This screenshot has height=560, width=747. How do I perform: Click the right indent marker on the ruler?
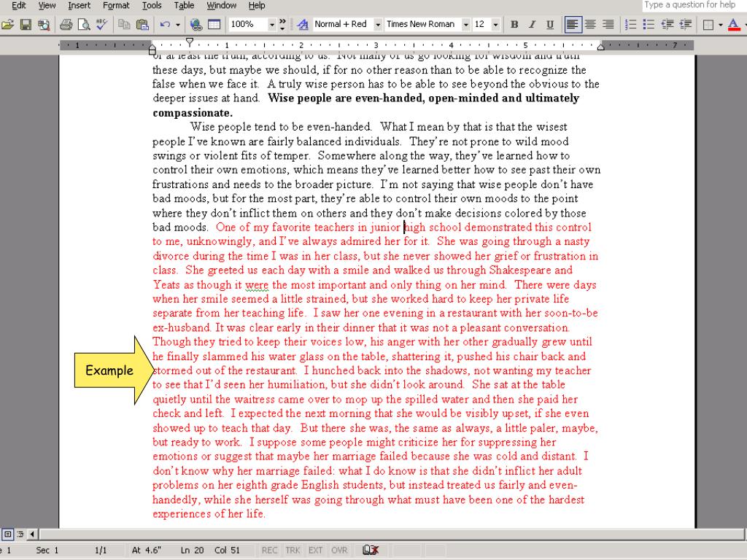tap(601, 47)
